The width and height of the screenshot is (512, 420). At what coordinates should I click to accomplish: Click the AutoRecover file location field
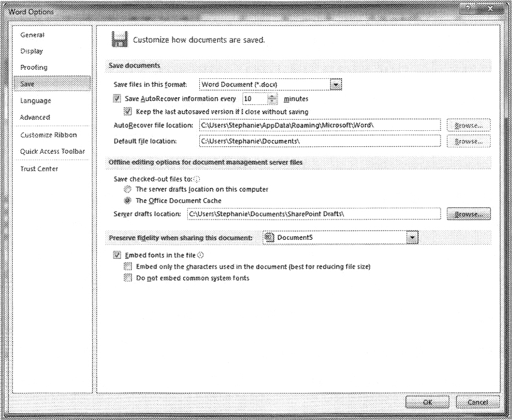click(x=320, y=125)
